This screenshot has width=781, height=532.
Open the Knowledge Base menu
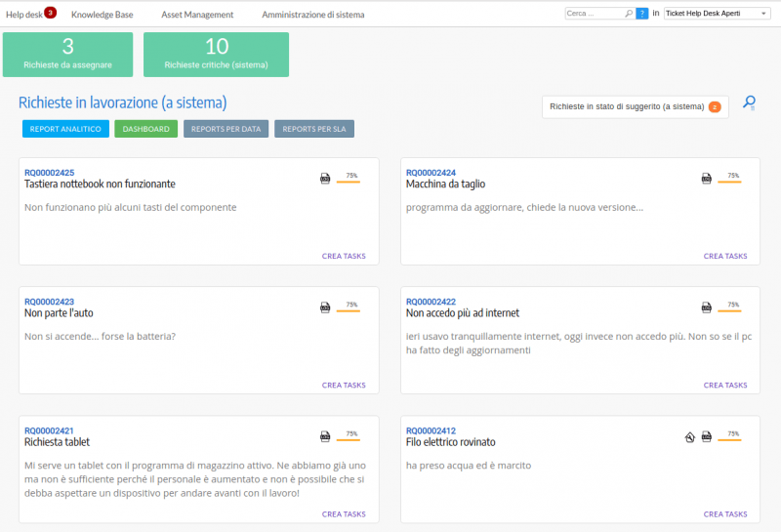point(103,15)
